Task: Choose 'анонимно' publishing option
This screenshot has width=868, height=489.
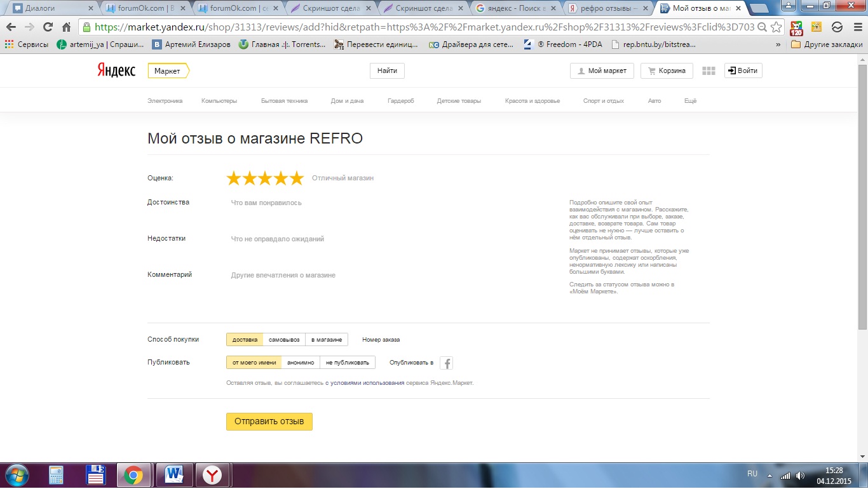Action: 301,363
